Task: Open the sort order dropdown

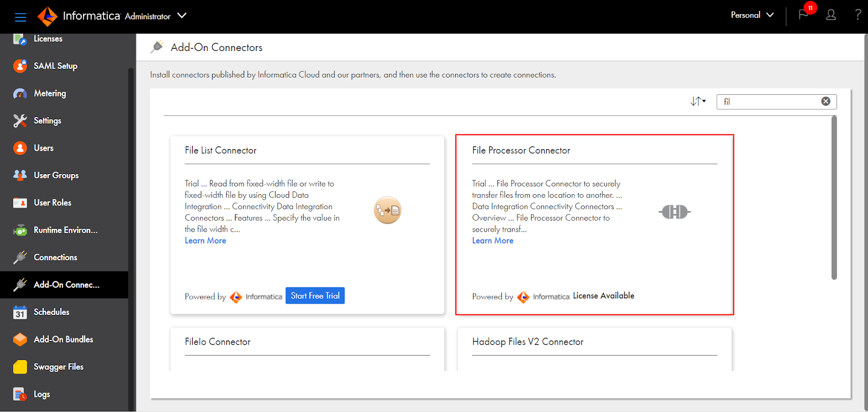Action: click(698, 101)
